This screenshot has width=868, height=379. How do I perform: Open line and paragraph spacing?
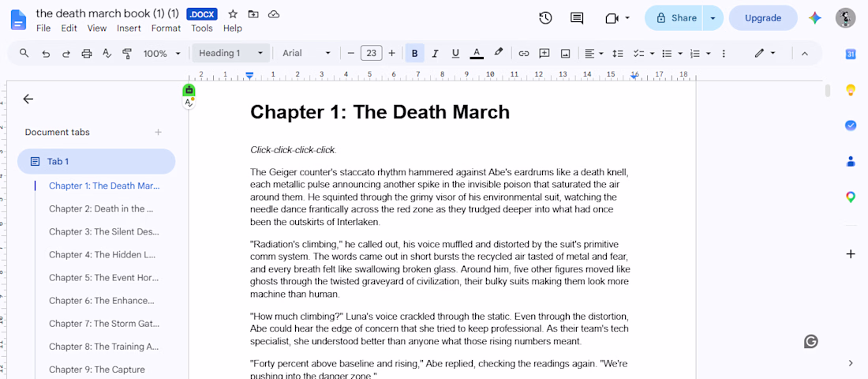(618, 54)
